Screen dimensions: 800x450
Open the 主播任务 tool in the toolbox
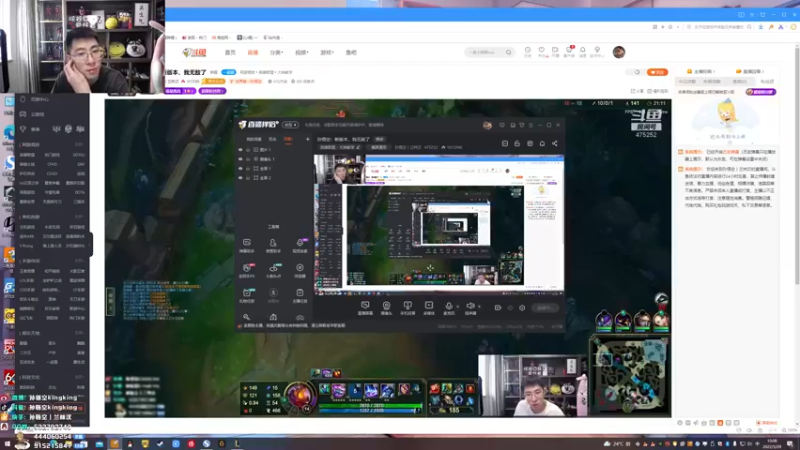pos(300,295)
